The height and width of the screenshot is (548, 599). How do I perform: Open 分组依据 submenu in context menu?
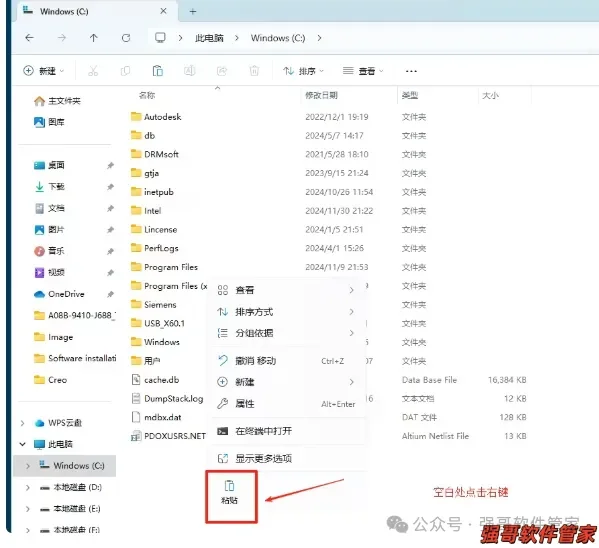286,333
